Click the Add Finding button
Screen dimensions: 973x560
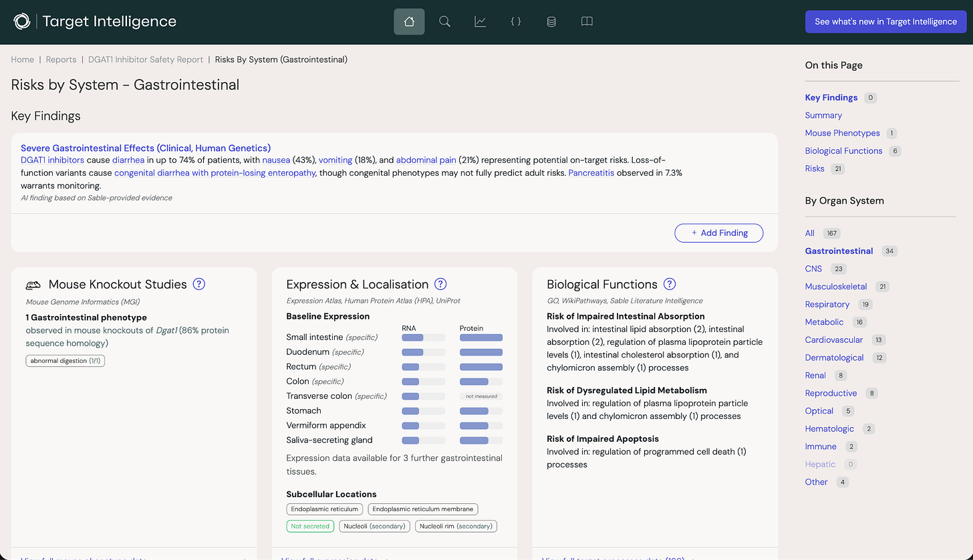pos(719,233)
